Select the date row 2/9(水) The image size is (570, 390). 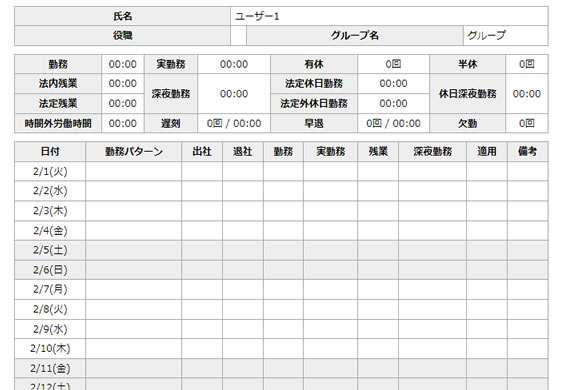tap(281, 329)
